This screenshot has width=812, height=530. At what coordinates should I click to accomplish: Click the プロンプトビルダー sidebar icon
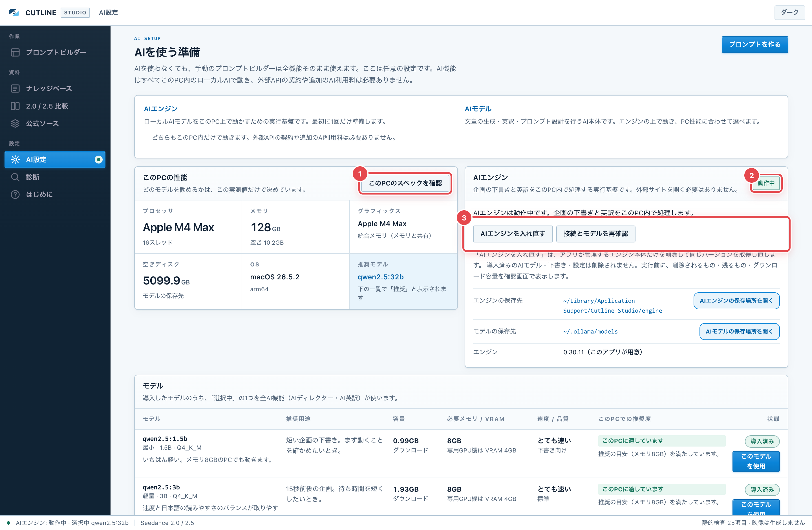[x=15, y=52]
